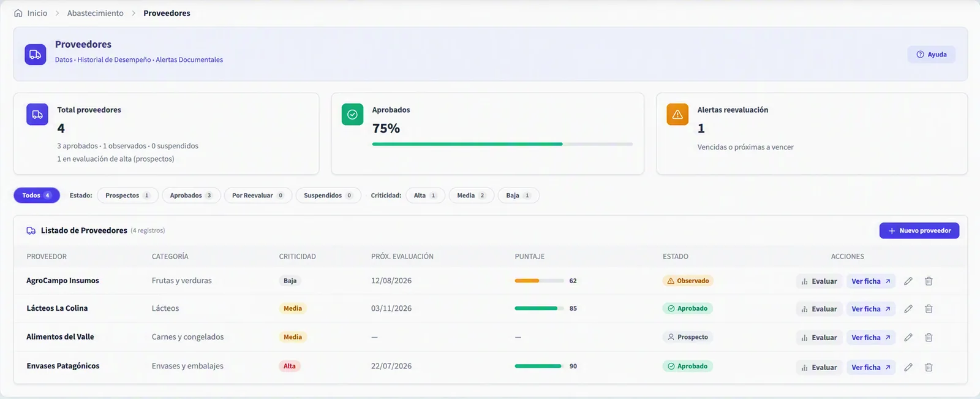Image resolution: width=980 pixels, height=399 pixels.
Task: Click Evaluar for Lácteos La Colina
Action: tap(819, 309)
